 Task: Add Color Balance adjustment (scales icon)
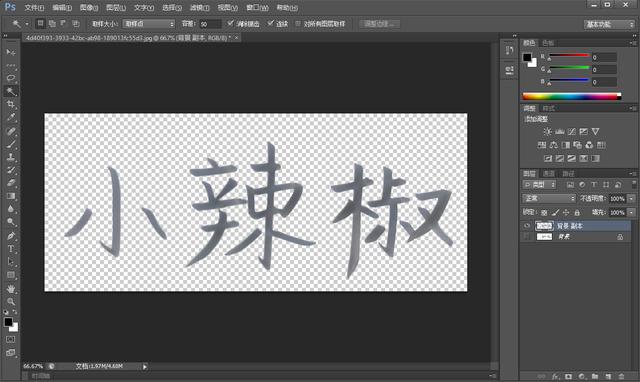point(553,145)
